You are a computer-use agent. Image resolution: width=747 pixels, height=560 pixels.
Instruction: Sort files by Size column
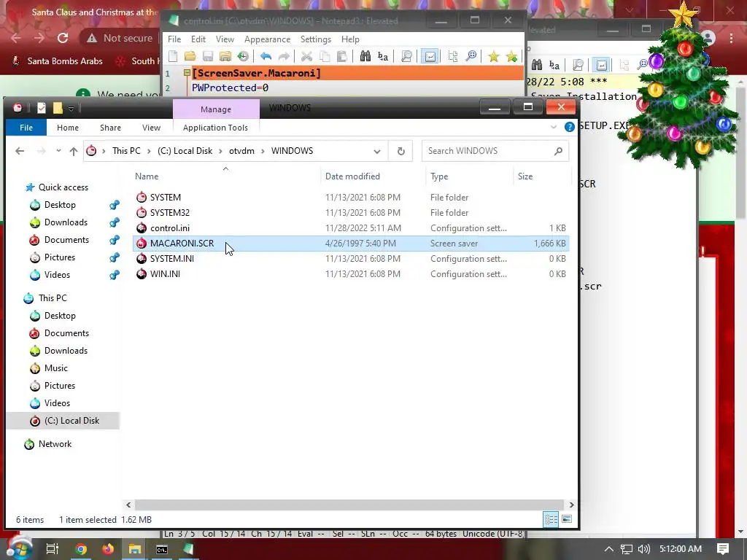[542, 176]
